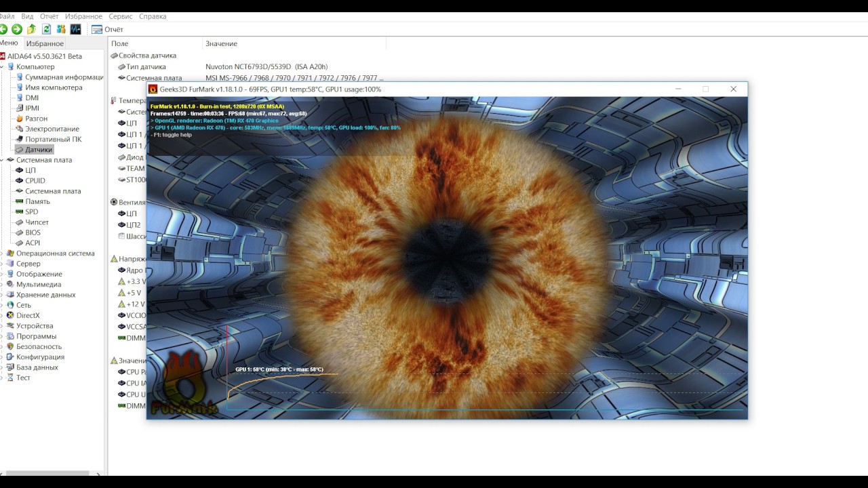This screenshot has height=488, width=868.
Task: Click the Тест hourglass icon
Action: coord(10,378)
